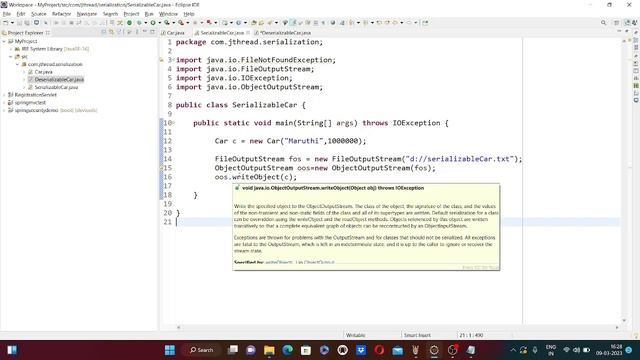
Task: Open the clock showing 16:28
Action: 609,350
